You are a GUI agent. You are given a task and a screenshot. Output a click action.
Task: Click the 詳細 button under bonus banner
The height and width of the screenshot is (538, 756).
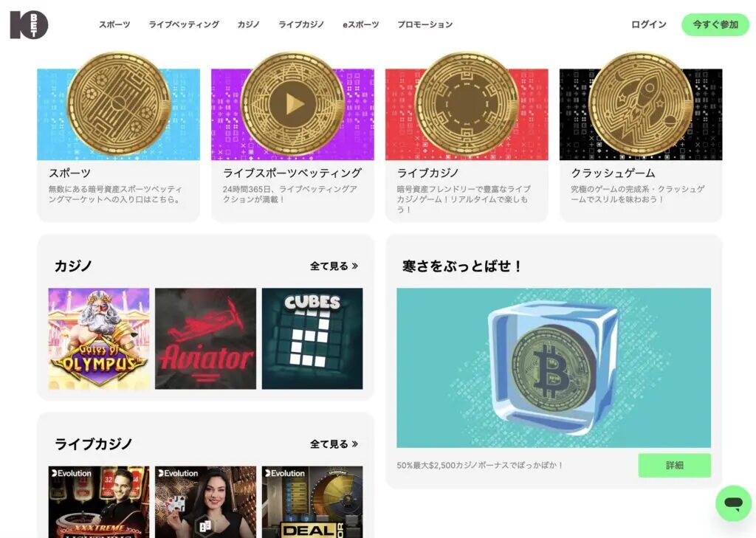point(675,465)
